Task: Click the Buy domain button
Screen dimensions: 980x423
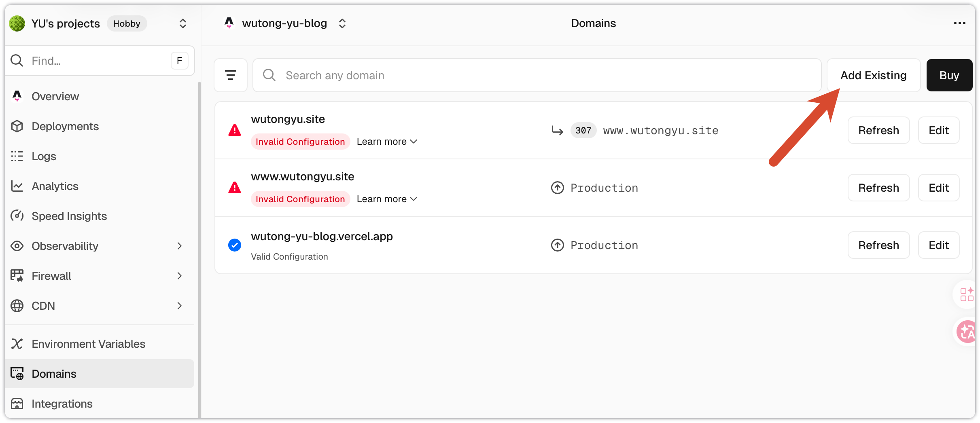Action: pos(949,75)
